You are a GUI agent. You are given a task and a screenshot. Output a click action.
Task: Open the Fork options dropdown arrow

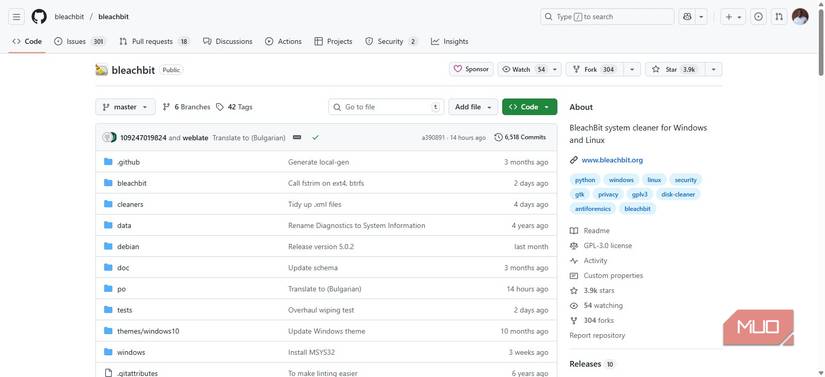click(x=632, y=69)
